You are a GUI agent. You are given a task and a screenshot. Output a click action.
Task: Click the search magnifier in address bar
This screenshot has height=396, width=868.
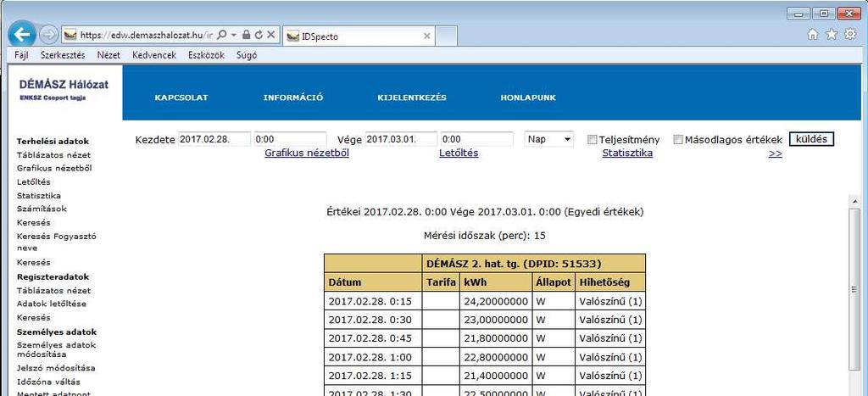221,34
